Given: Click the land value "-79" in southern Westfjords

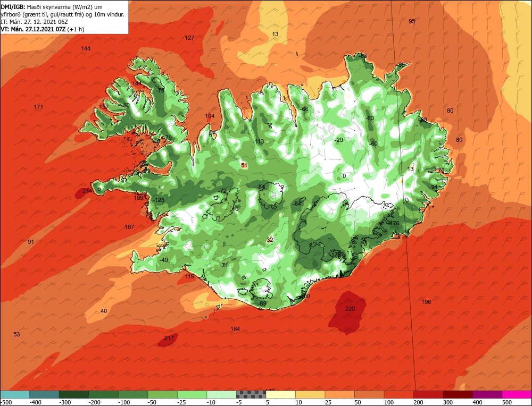Looking at the screenshot, I should coord(168,138).
